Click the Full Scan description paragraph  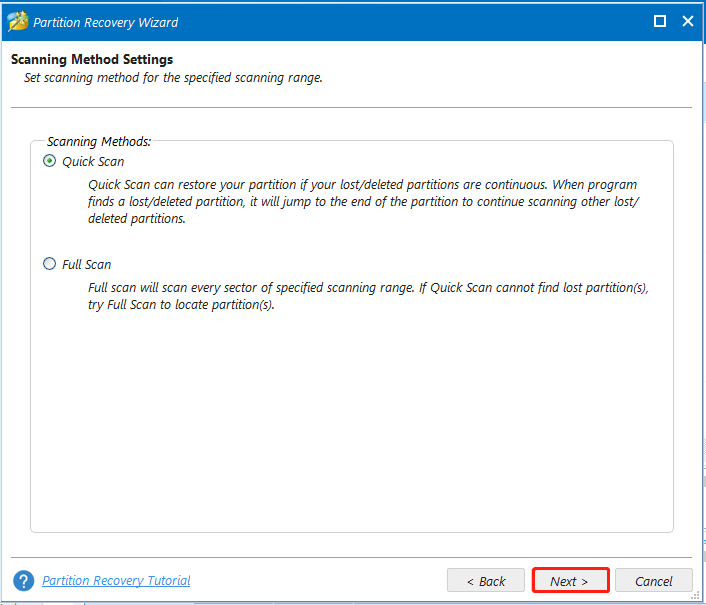[x=368, y=296]
